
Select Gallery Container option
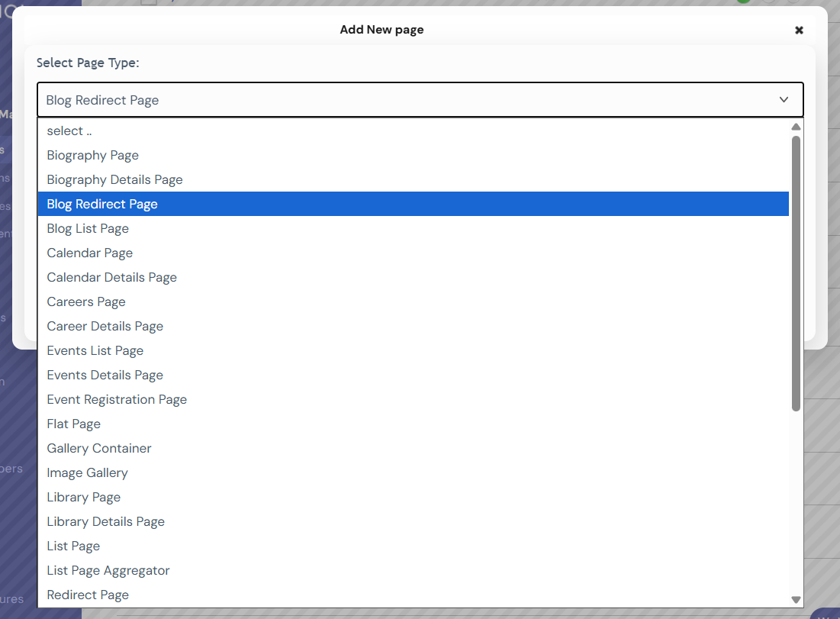coord(413,449)
